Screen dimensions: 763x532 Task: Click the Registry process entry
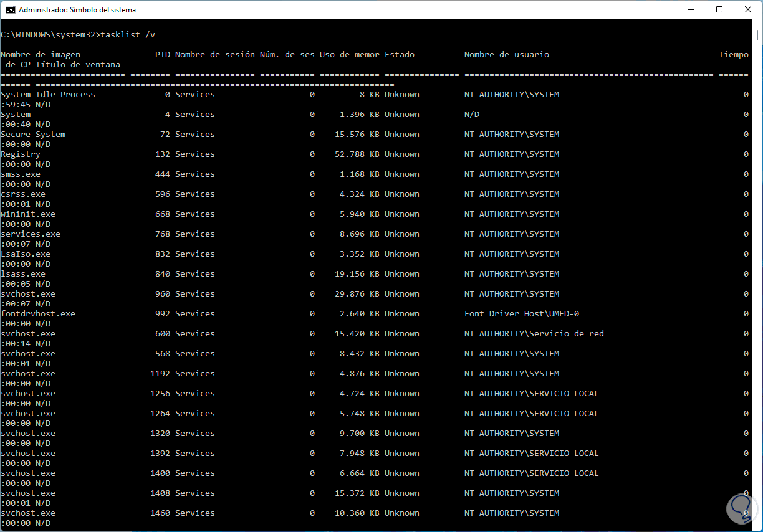pyautogui.click(x=20, y=154)
